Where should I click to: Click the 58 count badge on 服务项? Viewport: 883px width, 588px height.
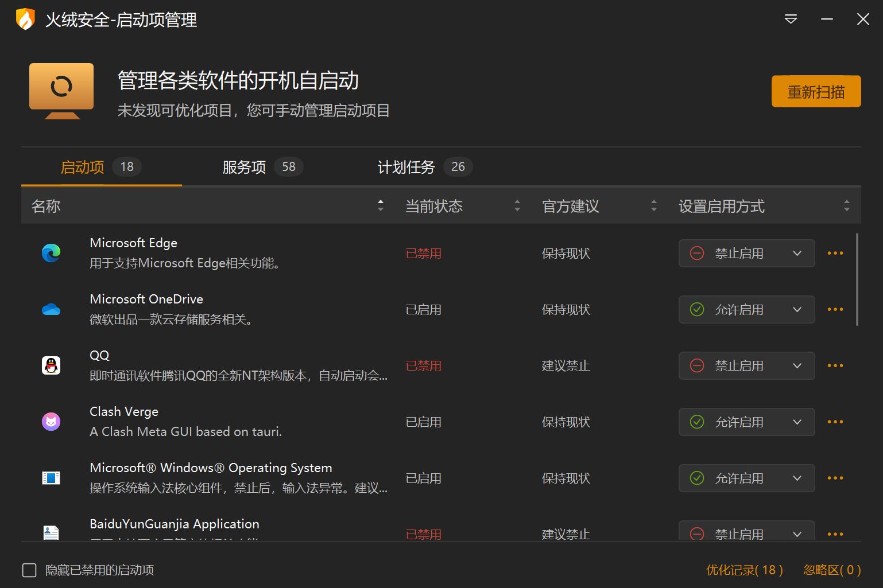pos(289,166)
